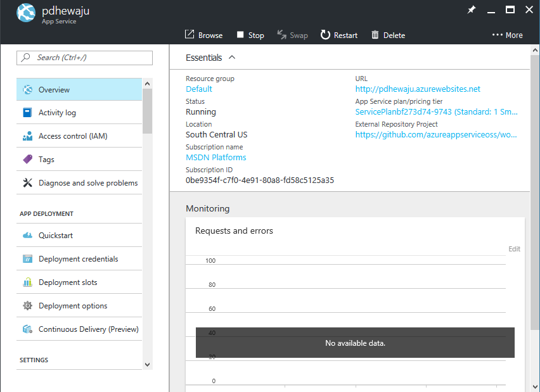Screen dimensions: 540x392
Task: Click the Activity log book icon
Action: [27, 113]
